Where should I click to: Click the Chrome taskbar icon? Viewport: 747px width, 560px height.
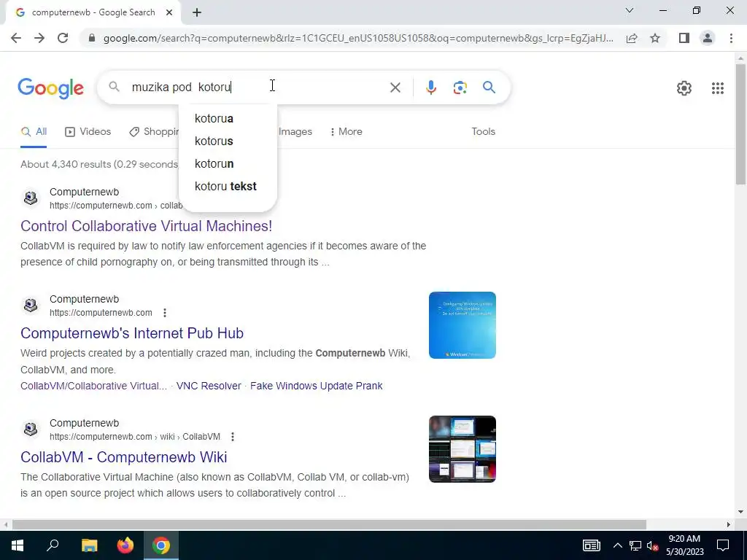pos(161,545)
